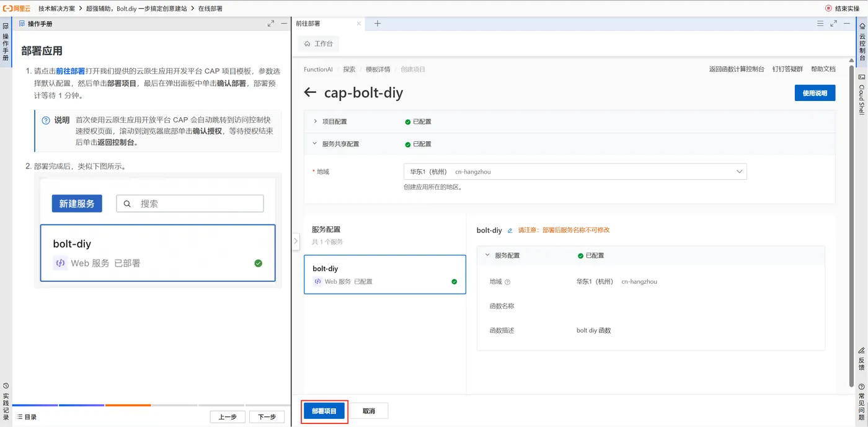
Task: Click the 已配置 status beside 项目配置
Action: [x=418, y=121]
